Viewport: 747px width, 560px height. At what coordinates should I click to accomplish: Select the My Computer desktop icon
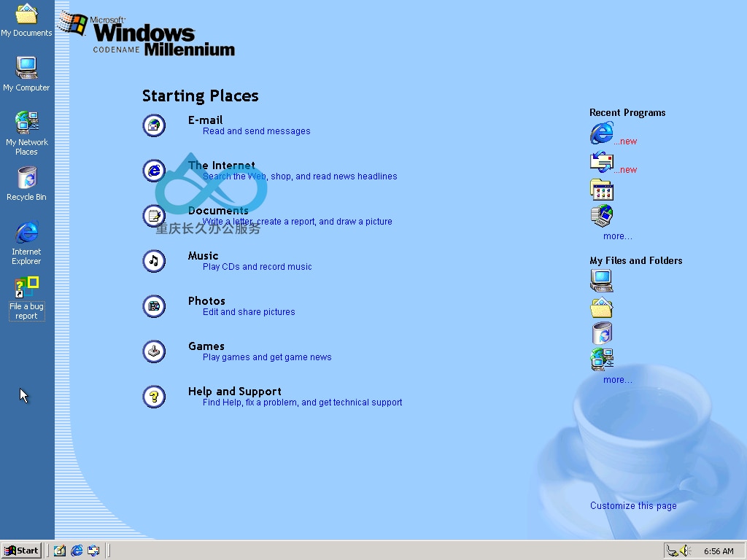(x=26, y=74)
